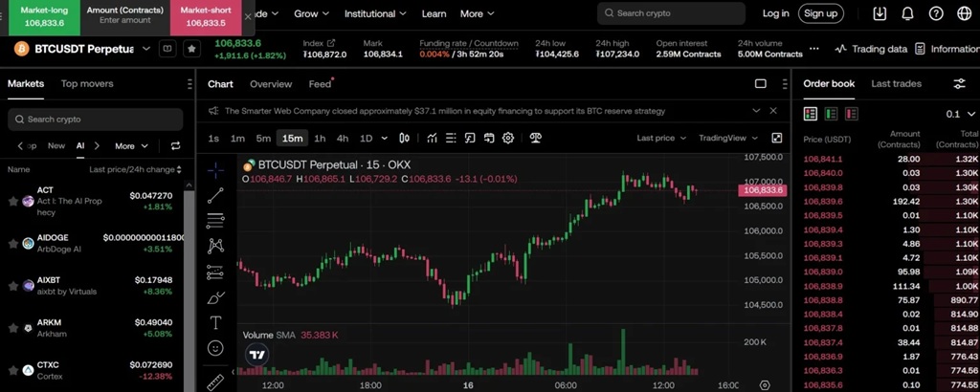Image resolution: width=980 pixels, height=392 pixels.
Task: Open order book settings sliders icon
Action: point(959,83)
